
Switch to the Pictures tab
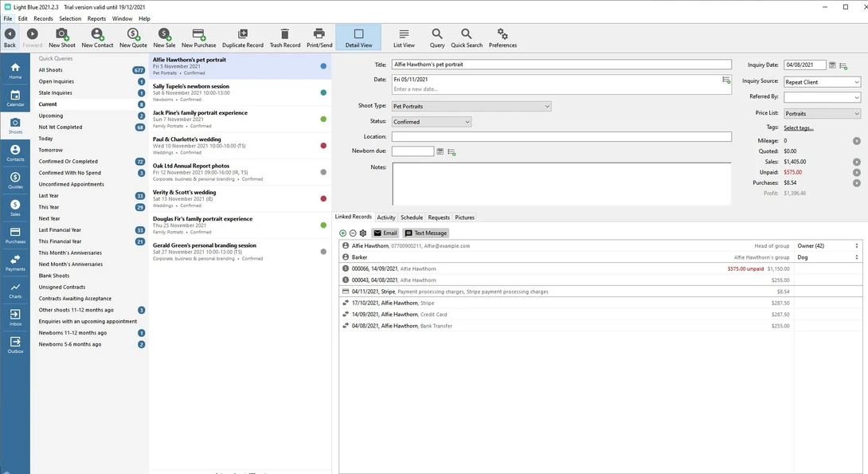click(464, 217)
